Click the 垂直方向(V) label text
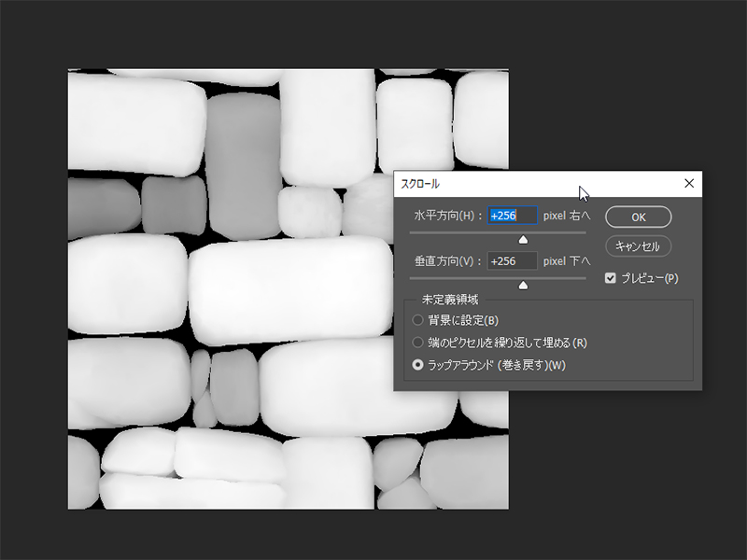Screen dimensions: 747x560 coord(448,261)
